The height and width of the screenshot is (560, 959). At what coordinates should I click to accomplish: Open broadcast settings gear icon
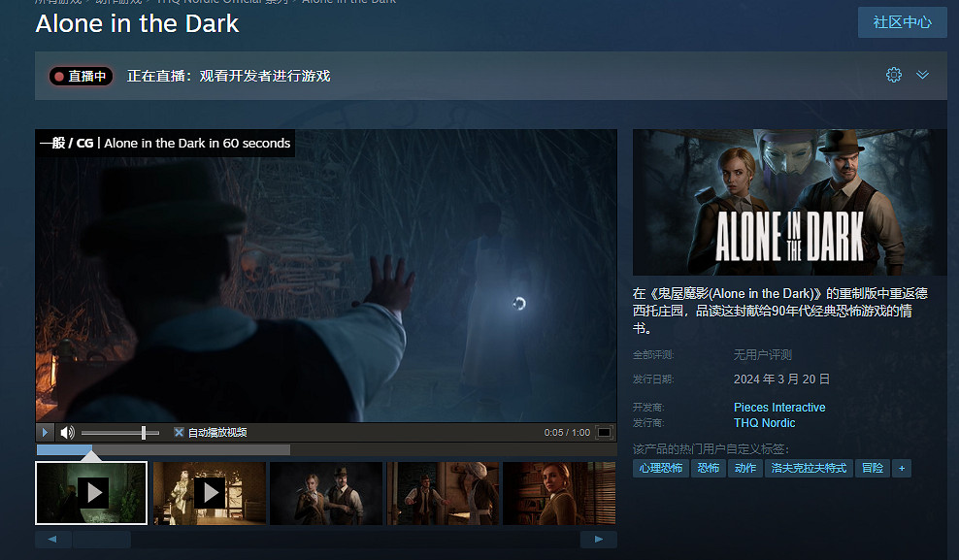(894, 75)
